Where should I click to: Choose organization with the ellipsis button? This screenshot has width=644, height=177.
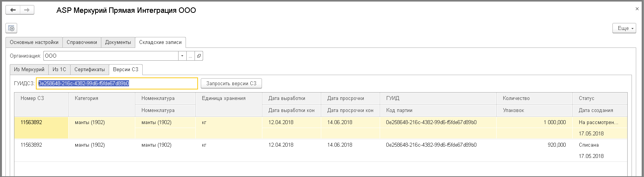[191, 56]
